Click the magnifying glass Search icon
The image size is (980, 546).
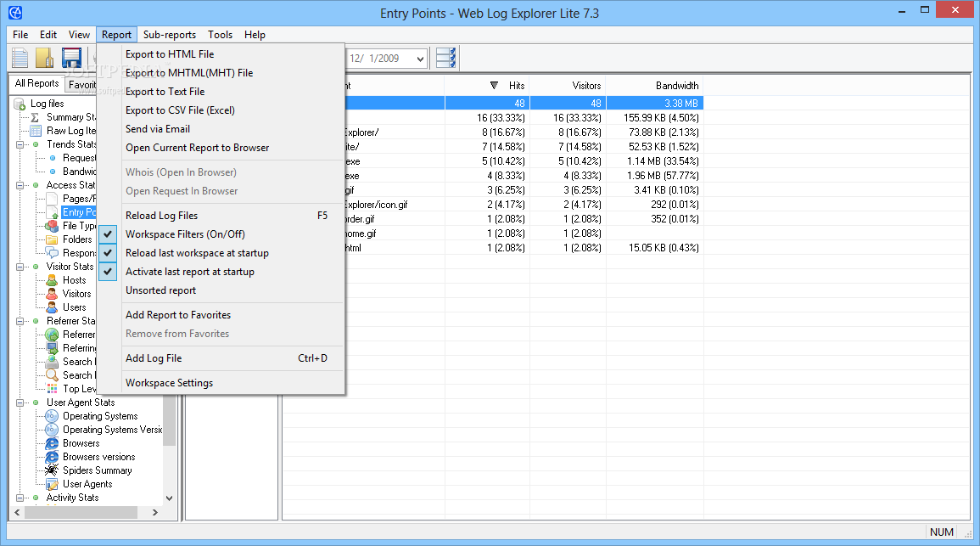pyautogui.click(x=53, y=375)
